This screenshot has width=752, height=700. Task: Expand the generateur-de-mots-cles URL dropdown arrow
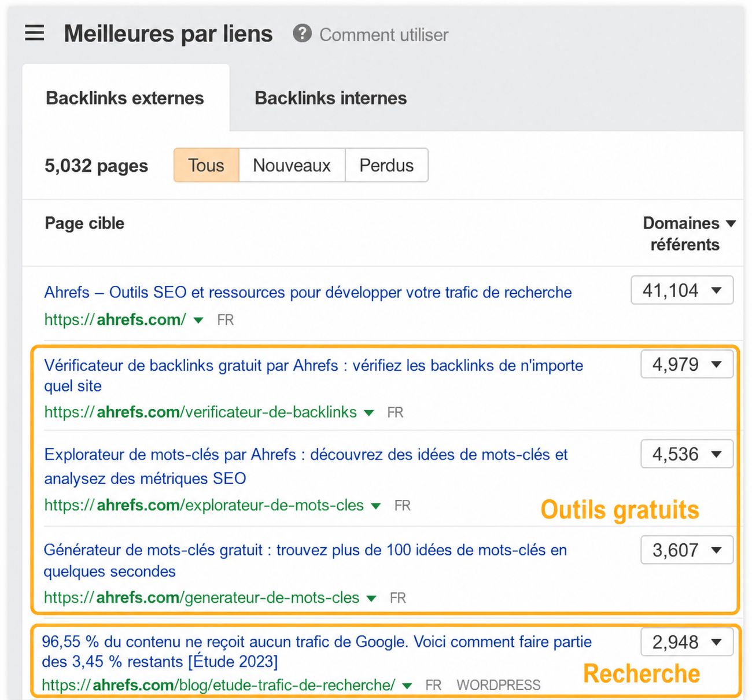pos(371,598)
